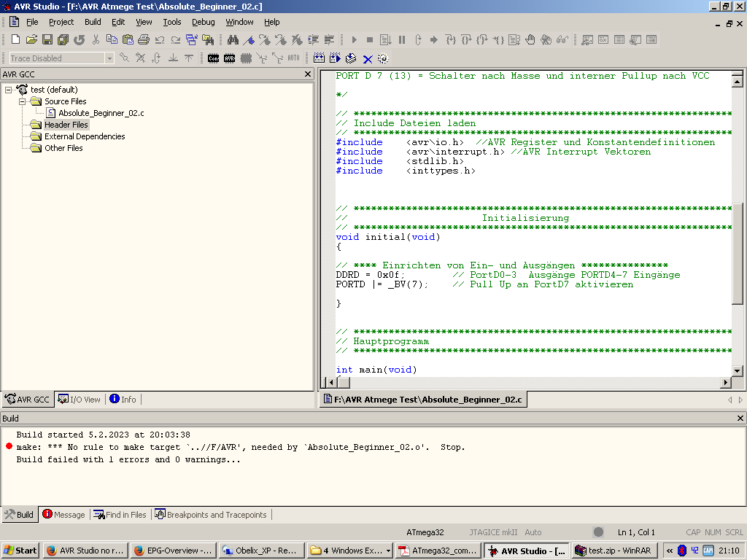Click the Open file folder icon
Screen dimensions: 747x560
tap(31, 39)
